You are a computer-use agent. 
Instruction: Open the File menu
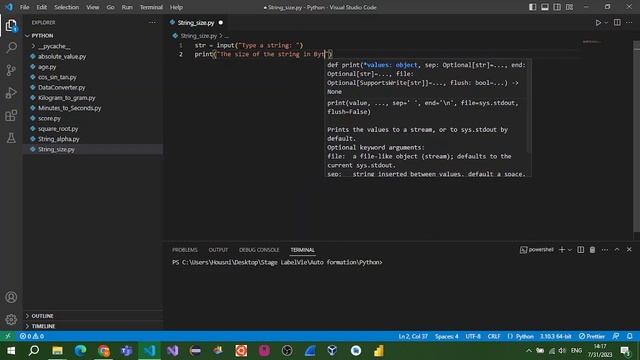pyautogui.click(x=24, y=7)
